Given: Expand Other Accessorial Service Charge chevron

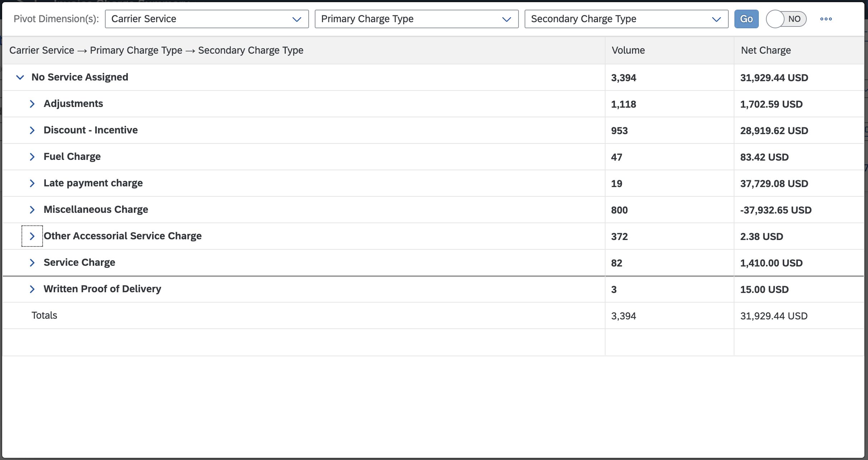Looking at the screenshot, I should pos(32,236).
